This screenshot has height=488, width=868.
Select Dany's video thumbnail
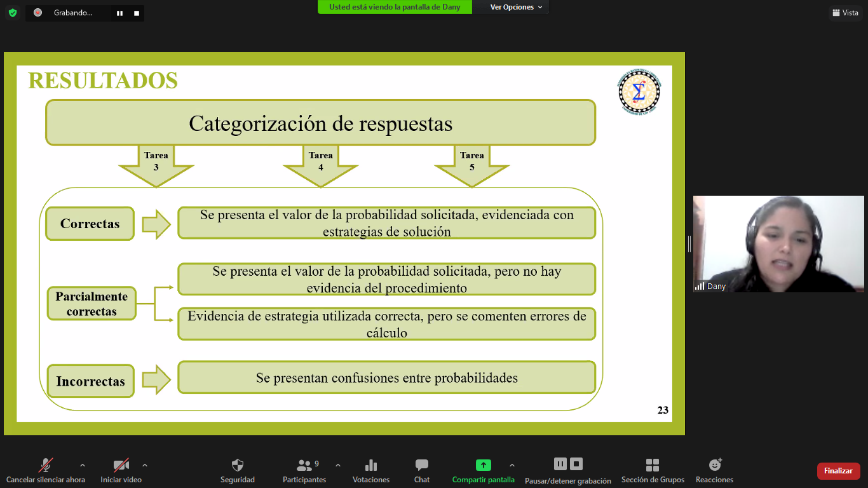click(x=778, y=244)
